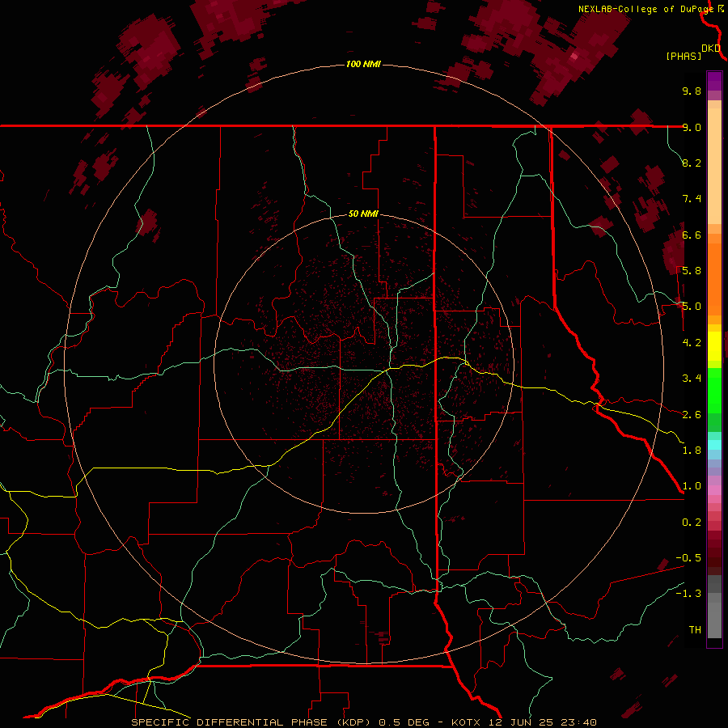Click the 0.5 DEG elevation in the caption
This screenshot has height=728, width=728.
(x=407, y=722)
